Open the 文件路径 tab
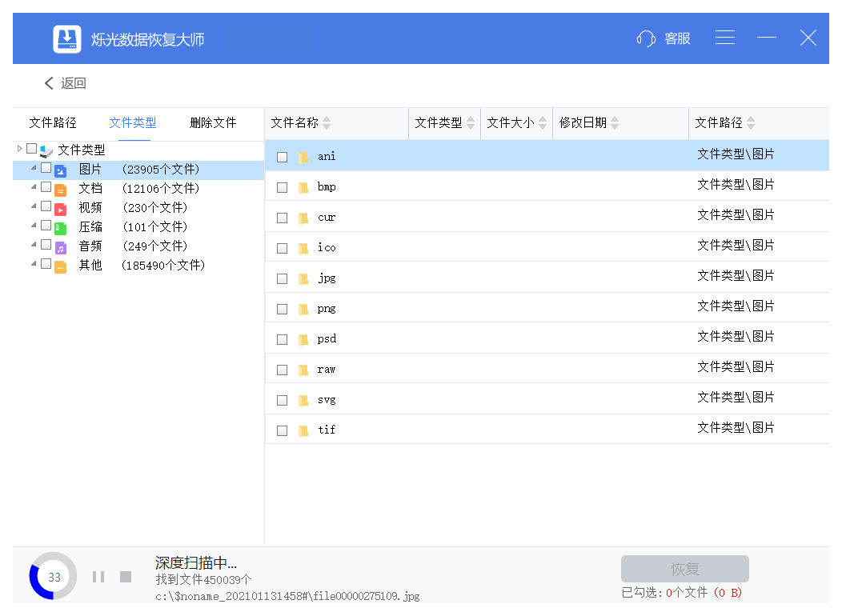Screen dimensions: 842x616 pos(53,122)
